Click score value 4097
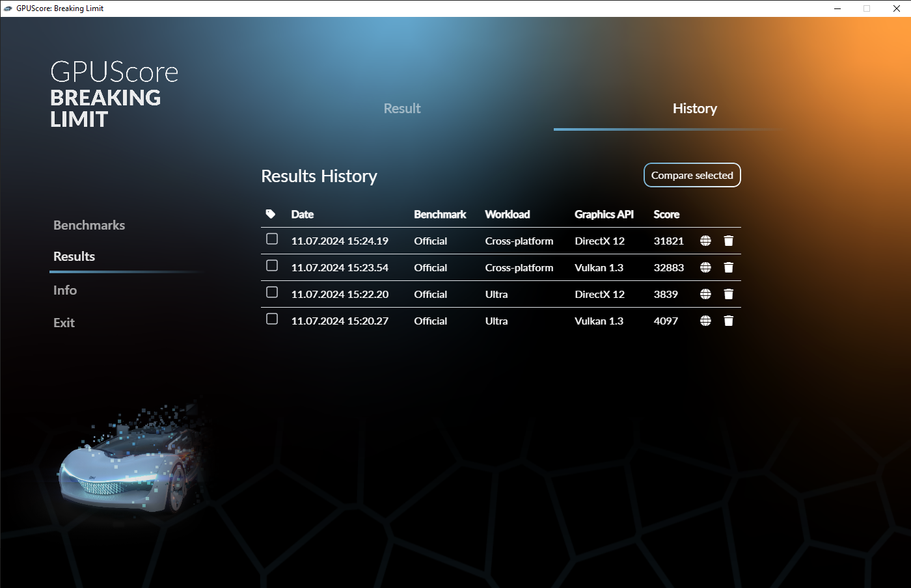911x588 pixels. 666,321
